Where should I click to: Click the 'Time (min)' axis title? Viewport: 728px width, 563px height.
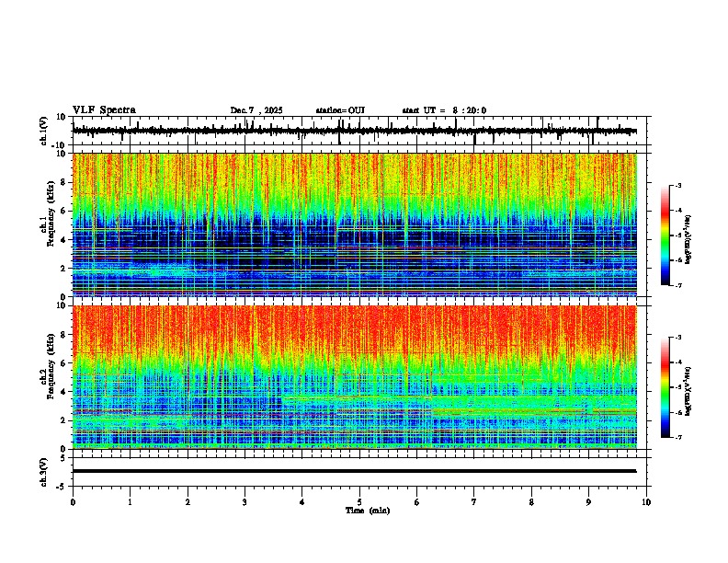tap(368, 511)
